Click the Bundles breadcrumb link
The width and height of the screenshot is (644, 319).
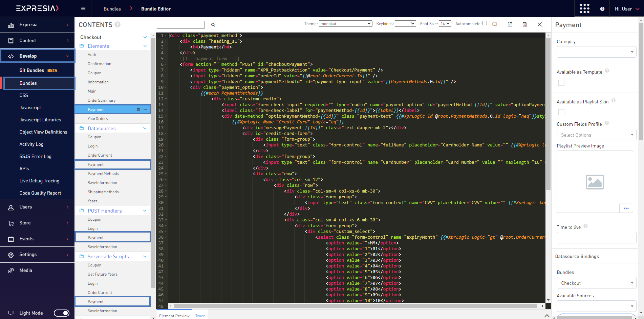point(112,9)
